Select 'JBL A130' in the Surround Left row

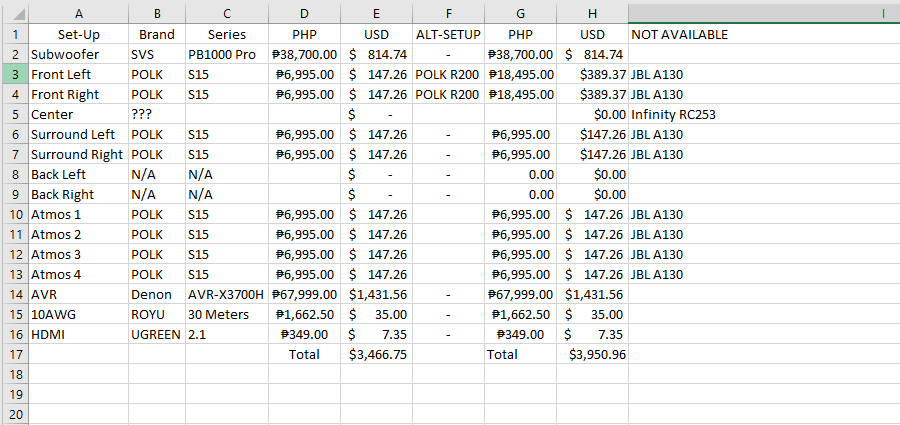(764, 134)
